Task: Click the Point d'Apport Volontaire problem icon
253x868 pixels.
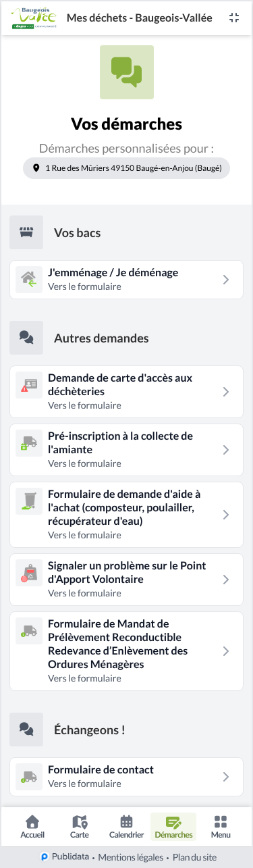Action: [x=28, y=573]
